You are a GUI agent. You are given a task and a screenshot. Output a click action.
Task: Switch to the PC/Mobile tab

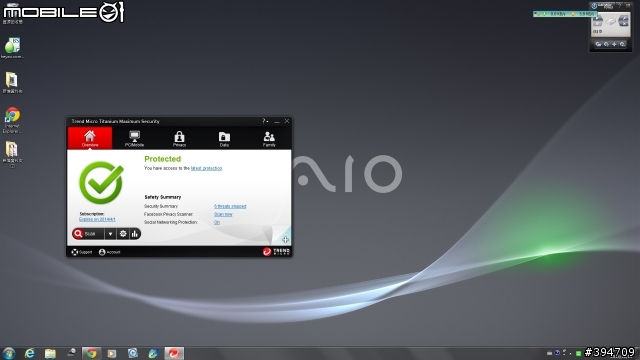tap(134, 138)
